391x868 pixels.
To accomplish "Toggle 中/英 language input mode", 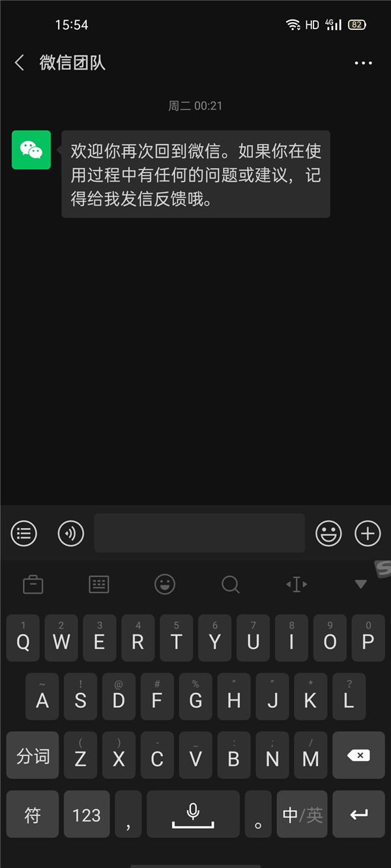I will pos(302,814).
